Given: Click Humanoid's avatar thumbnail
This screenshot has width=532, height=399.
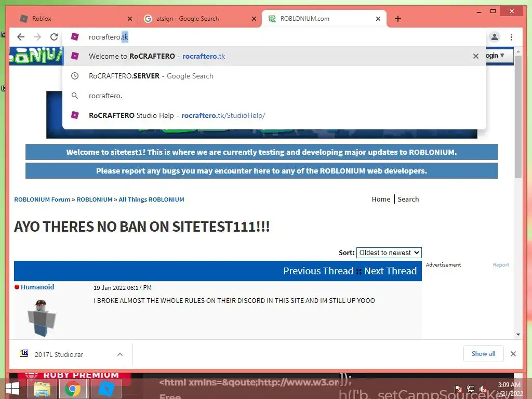Looking at the screenshot, I should coord(41,318).
